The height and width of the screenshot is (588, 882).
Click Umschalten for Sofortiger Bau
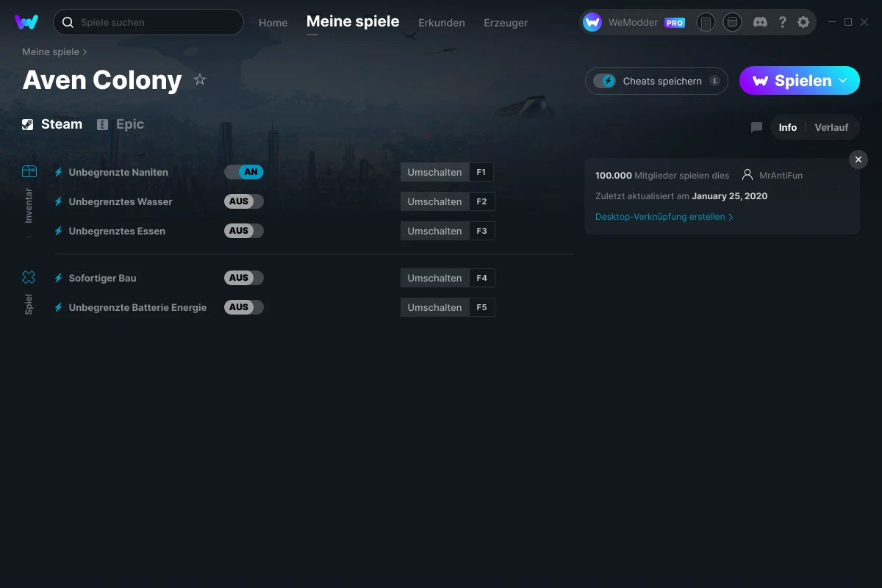click(x=435, y=278)
